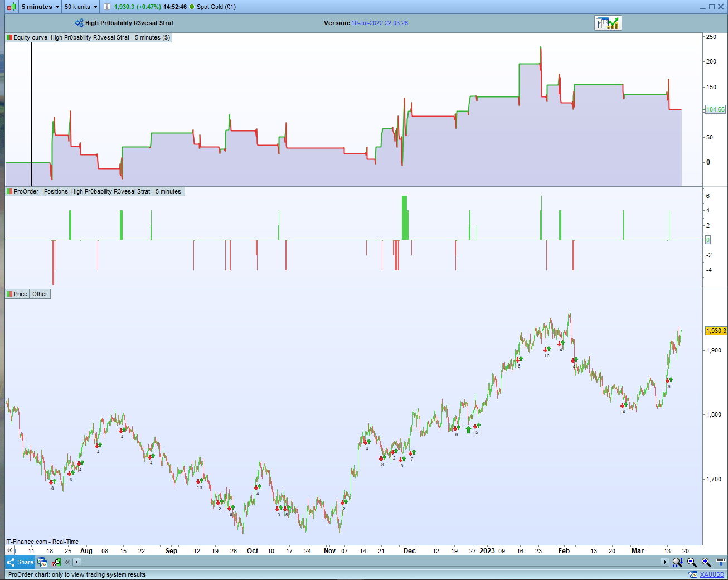Screen dimensions: 728x580
Task: Click the Oct label on the date axis
Action: pyautogui.click(x=253, y=550)
